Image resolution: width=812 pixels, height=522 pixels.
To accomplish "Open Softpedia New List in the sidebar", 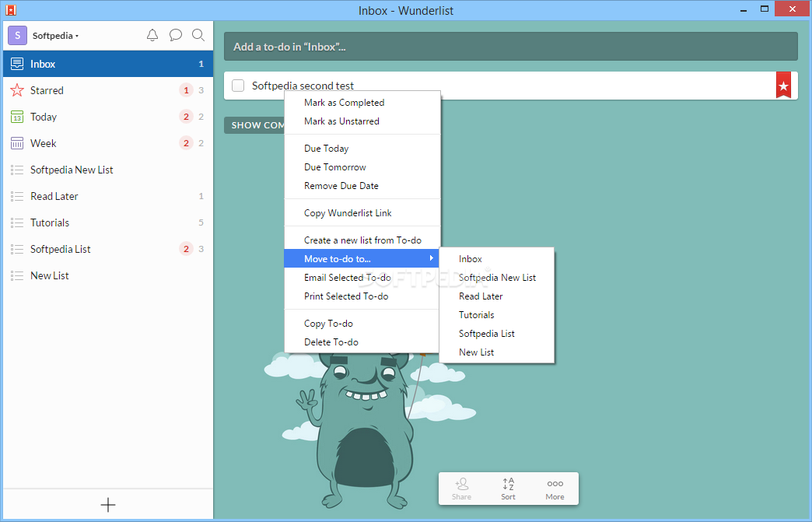I will tap(107, 170).
